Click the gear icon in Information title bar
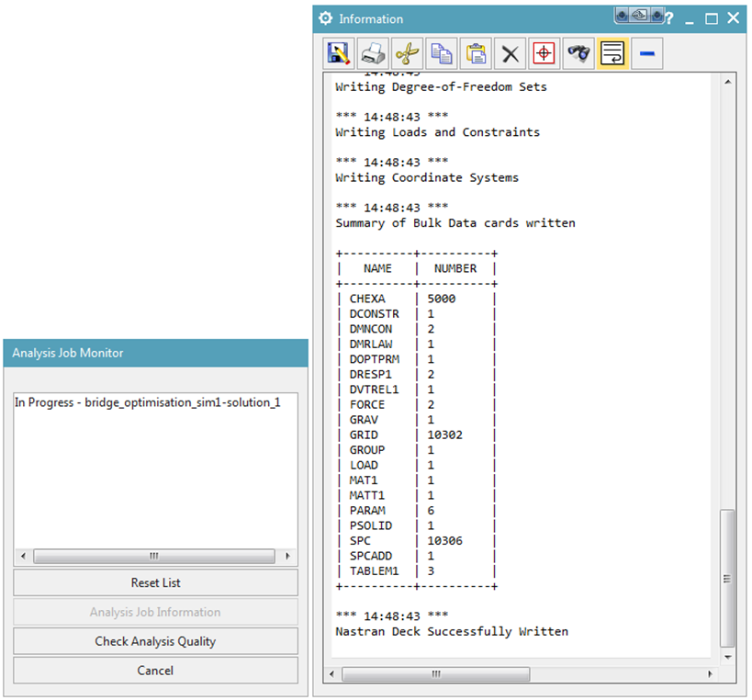This screenshot has height=700, width=752. (x=325, y=18)
